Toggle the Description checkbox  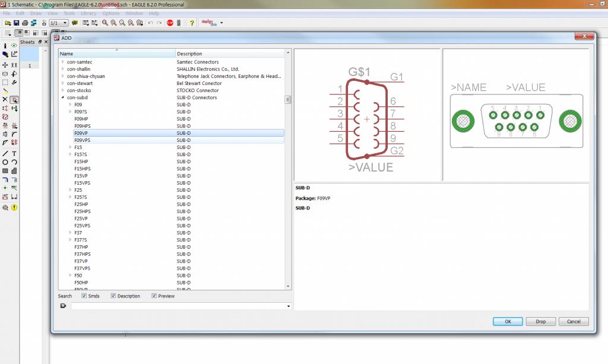tap(113, 296)
